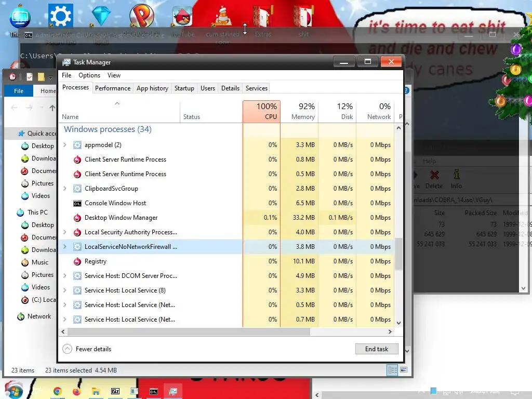Screen dimensions: 532x399
Task: Open the Extras folder on the desktop
Action: point(263,17)
